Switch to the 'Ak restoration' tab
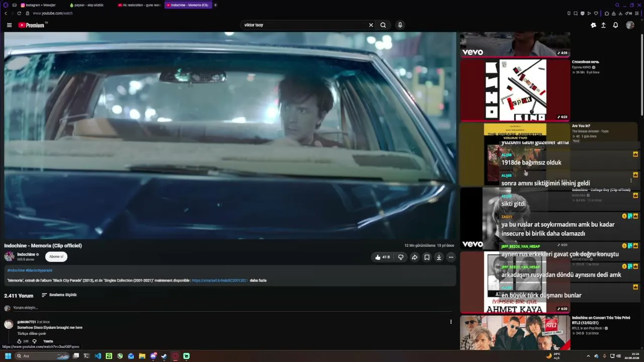This screenshot has width=644, height=362. (139, 5)
